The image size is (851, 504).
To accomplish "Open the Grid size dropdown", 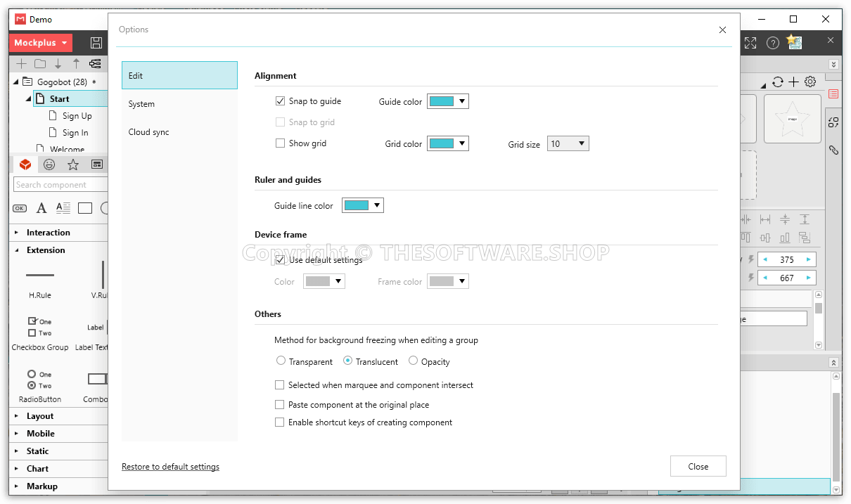I will click(568, 143).
